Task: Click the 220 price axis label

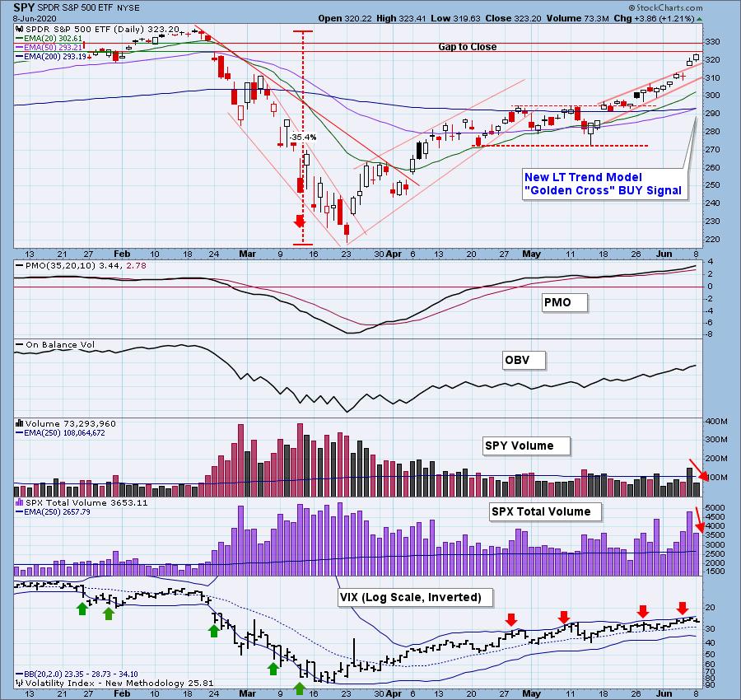Action: click(x=714, y=239)
